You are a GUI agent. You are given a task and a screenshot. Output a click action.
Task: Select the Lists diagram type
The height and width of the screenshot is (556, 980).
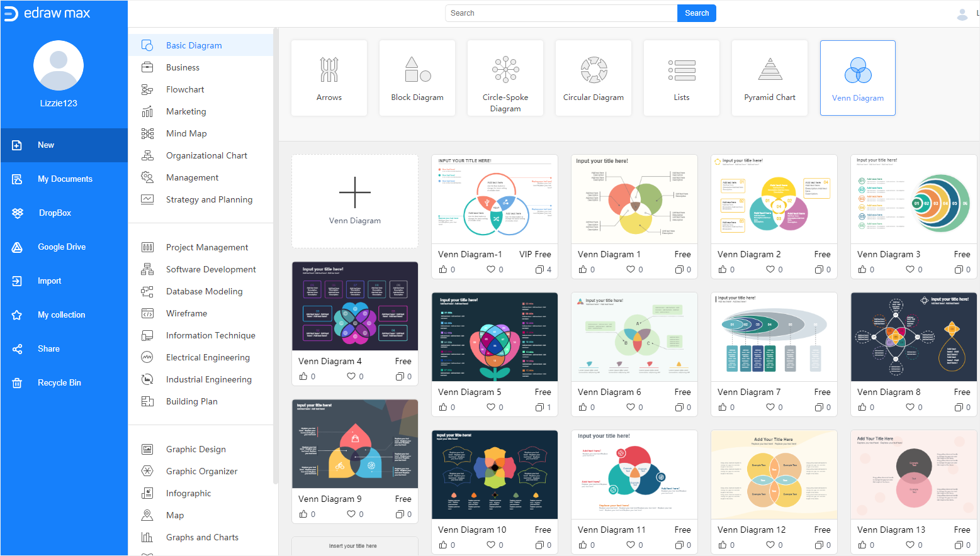coord(681,78)
